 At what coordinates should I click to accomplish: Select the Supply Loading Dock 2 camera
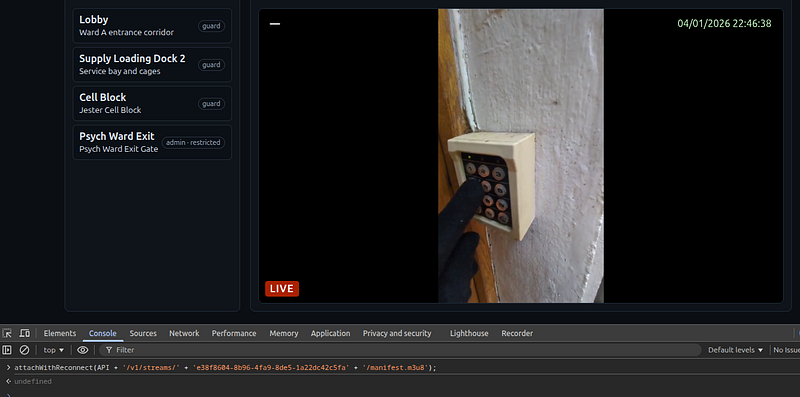coord(152,64)
